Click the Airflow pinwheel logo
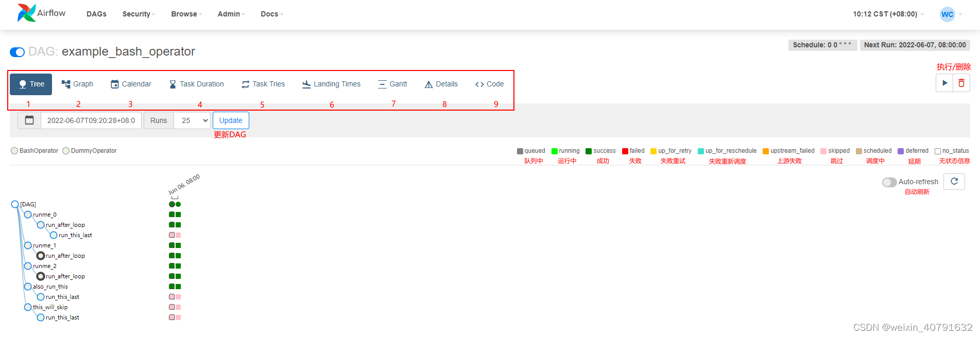This screenshot has width=980, height=337. (26, 13)
